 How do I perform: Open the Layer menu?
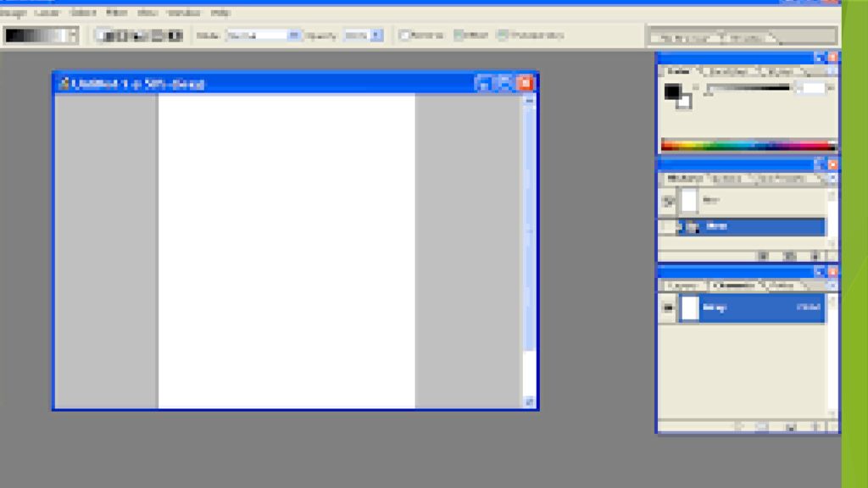click(47, 12)
